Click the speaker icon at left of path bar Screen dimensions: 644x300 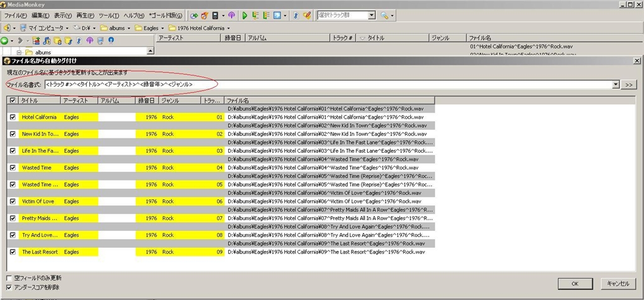[x=7, y=28]
